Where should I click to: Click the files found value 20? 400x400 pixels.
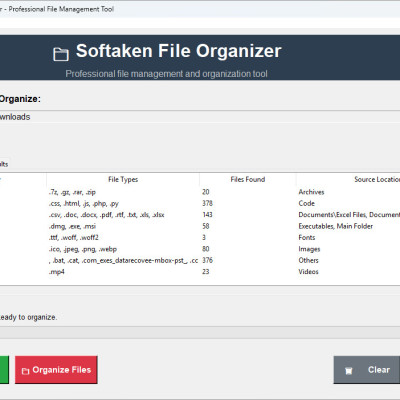pos(206,192)
